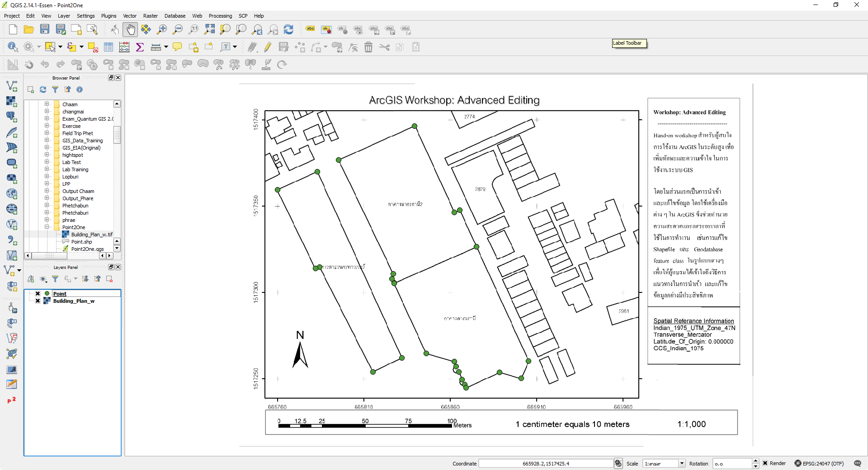Click Remove Layer icon in Layers Panel
The width and height of the screenshot is (868, 470).
pyautogui.click(x=109, y=279)
